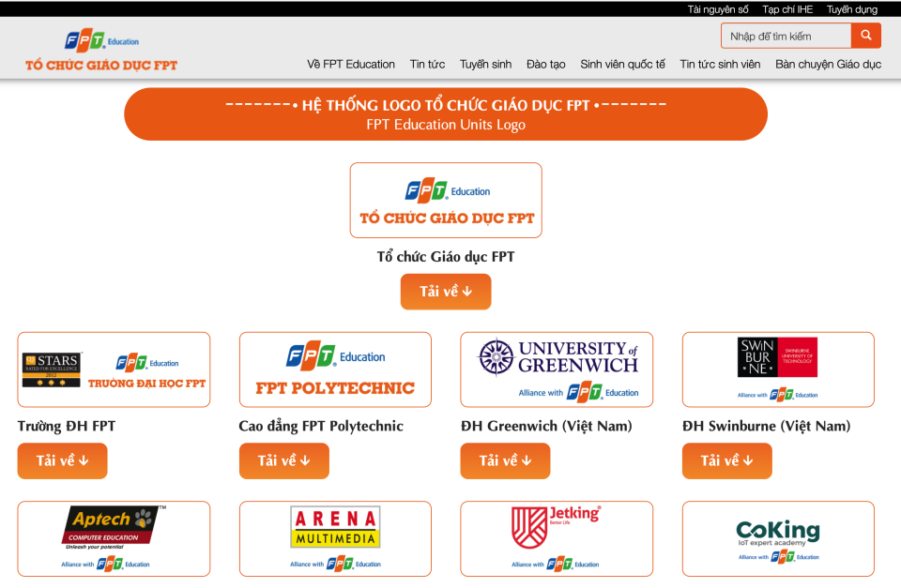The height and width of the screenshot is (588, 901).
Task: Open the Swinburne logo card
Action: 778,369
